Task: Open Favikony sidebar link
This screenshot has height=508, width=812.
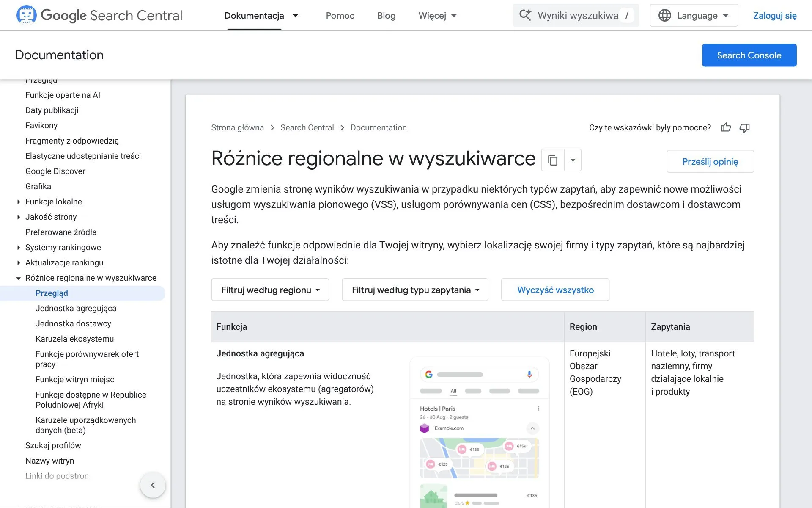Action: click(41, 125)
